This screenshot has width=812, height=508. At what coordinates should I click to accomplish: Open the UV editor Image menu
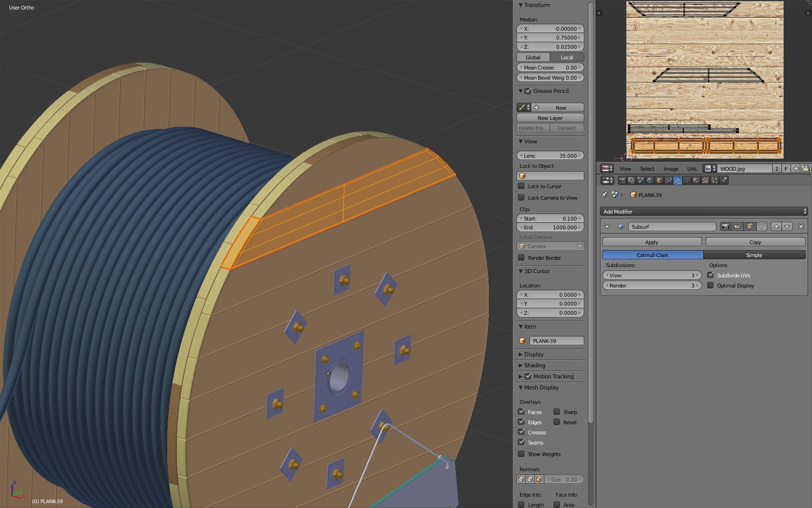coord(671,169)
